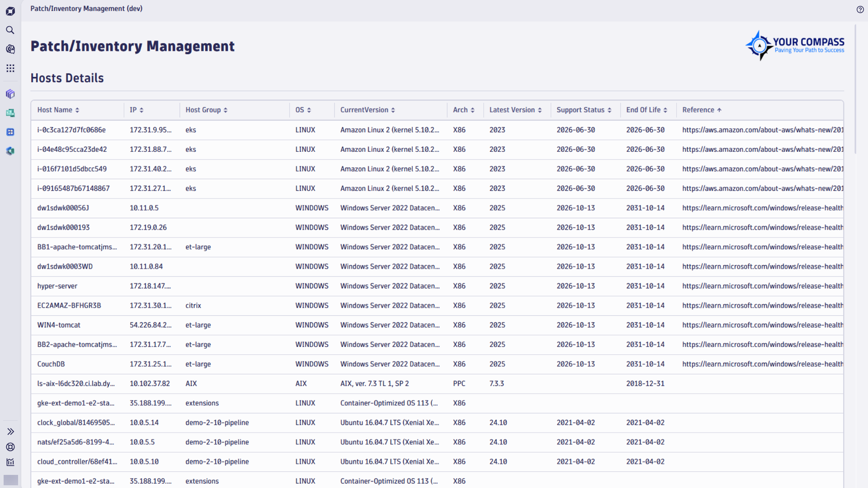Open global search in the left sidebar

(10, 30)
